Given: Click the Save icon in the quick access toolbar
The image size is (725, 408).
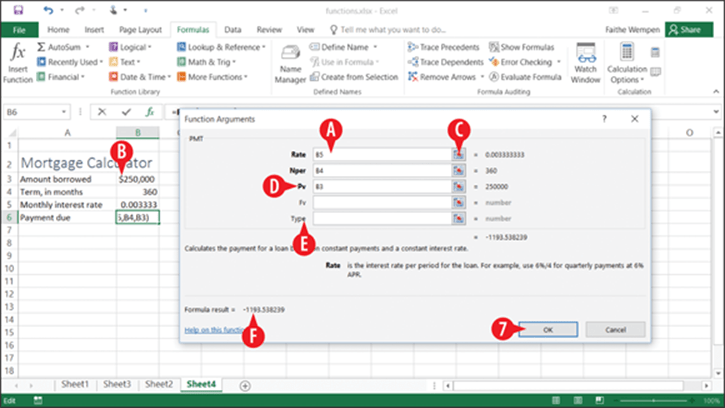Looking at the screenshot, I should point(18,10).
